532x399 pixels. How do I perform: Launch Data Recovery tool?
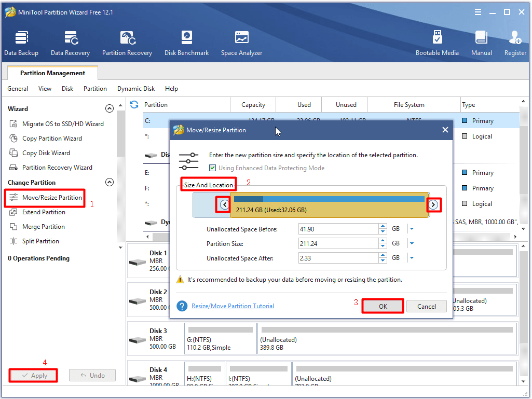point(70,44)
